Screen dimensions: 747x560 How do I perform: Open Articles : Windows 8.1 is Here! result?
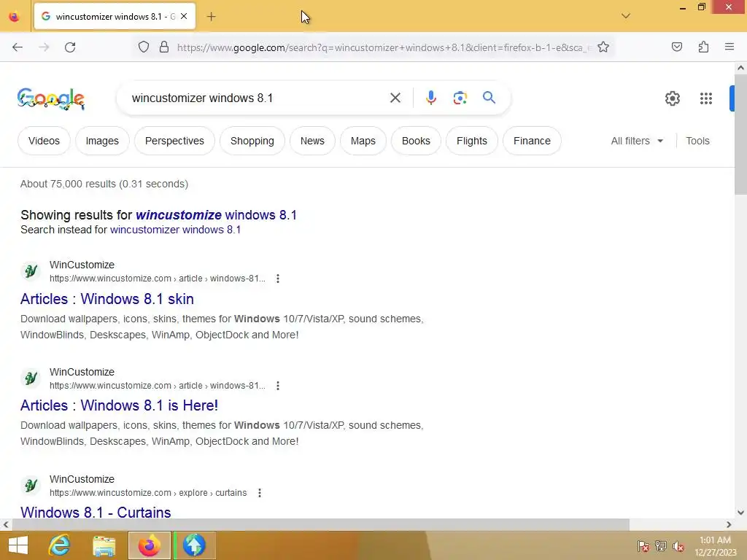point(119,405)
